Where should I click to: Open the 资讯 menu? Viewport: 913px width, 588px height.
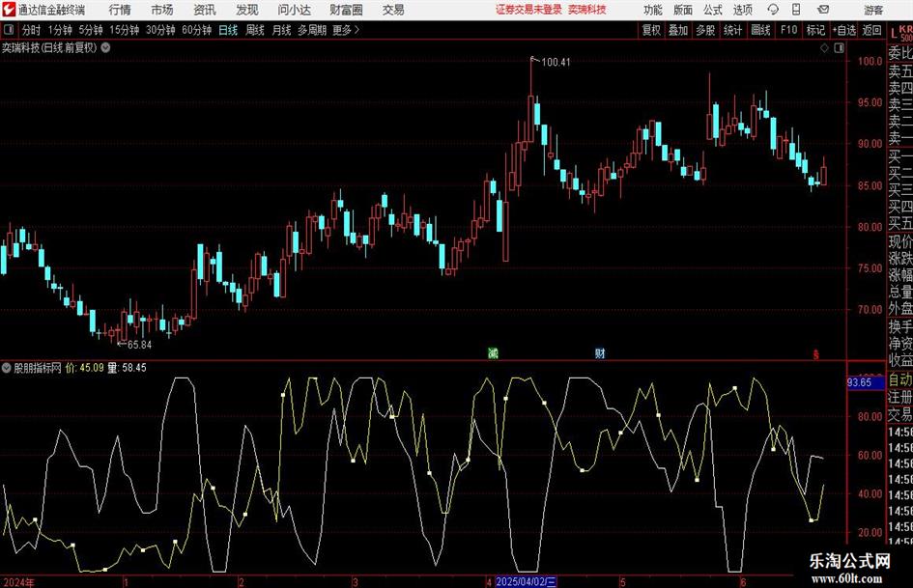pos(205,10)
